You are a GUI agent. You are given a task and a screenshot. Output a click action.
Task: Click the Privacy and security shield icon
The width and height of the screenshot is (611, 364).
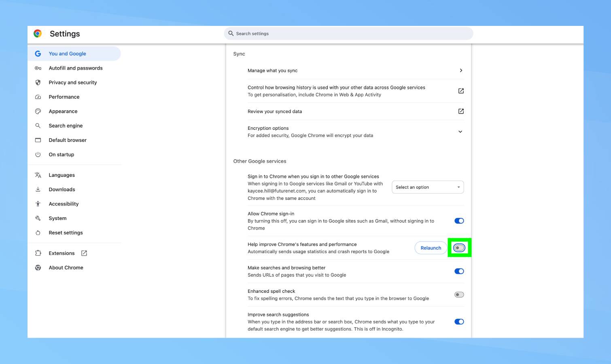38,83
